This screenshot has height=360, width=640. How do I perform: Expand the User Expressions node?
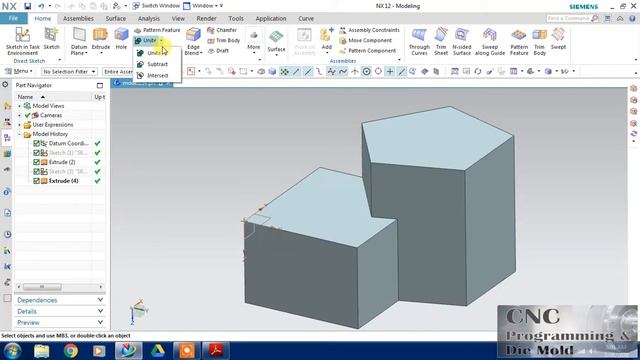coord(19,124)
